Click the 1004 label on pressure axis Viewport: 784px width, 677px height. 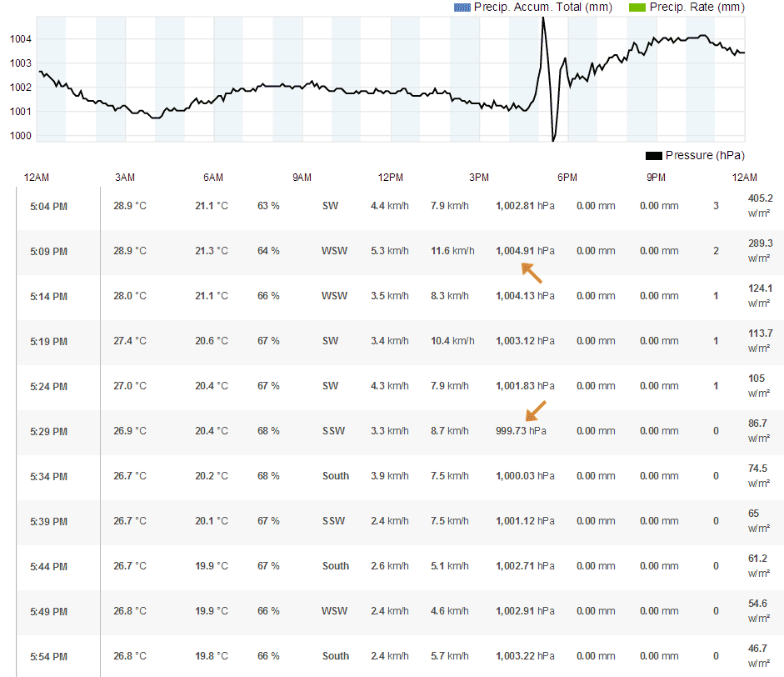click(22, 38)
